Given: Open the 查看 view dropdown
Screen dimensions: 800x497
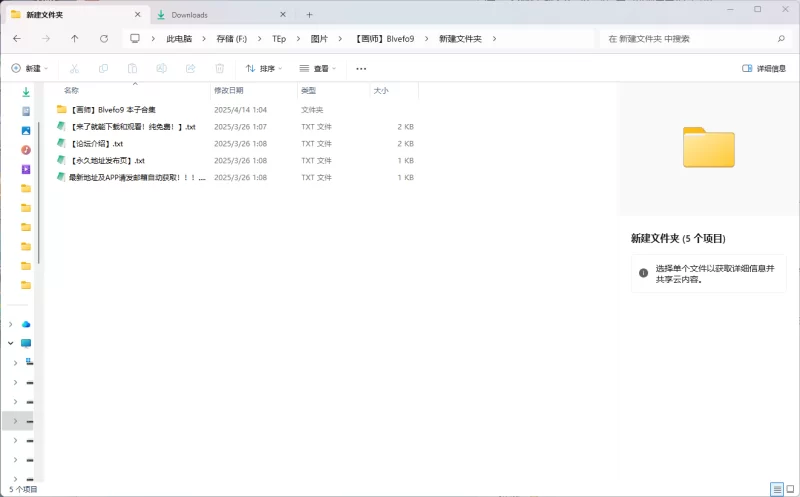Looking at the screenshot, I should pyautogui.click(x=318, y=68).
